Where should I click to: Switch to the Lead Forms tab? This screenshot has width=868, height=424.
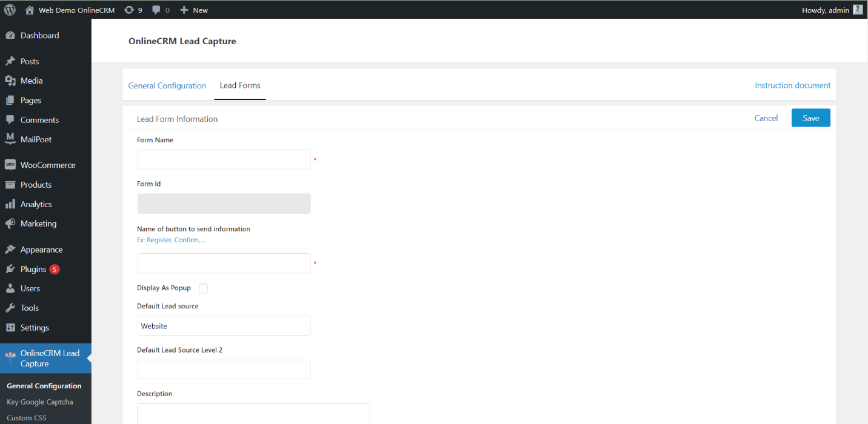[x=239, y=85]
